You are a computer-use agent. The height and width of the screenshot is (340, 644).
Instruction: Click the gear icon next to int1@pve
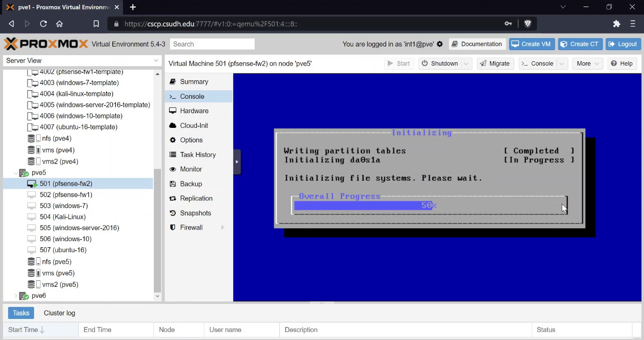(x=440, y=44)
